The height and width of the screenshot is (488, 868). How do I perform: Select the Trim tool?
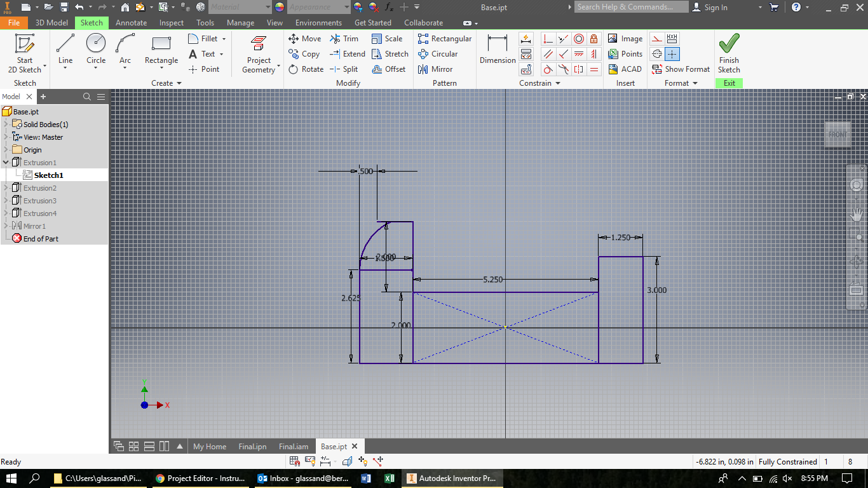pyautogui.click(x=344, y=39)
